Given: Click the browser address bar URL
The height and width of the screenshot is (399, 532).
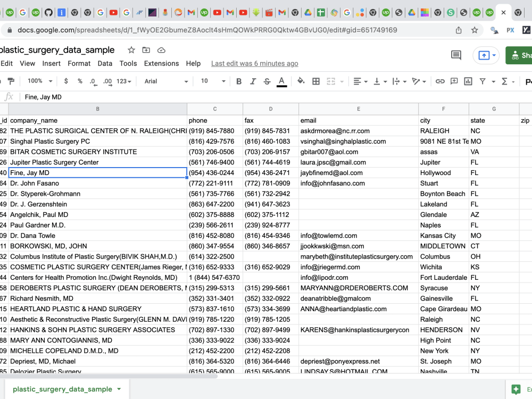Looking at the screenshot, I should click(x=207, y=30).
